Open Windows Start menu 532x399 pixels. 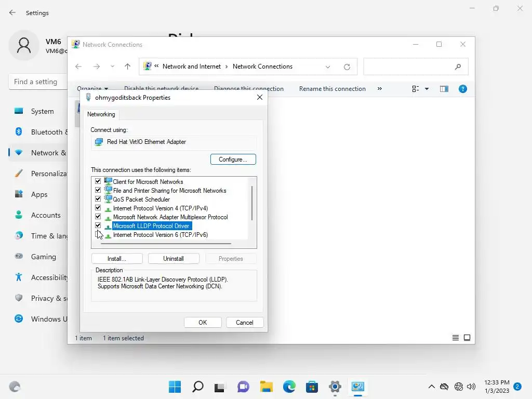pos(175,387)
